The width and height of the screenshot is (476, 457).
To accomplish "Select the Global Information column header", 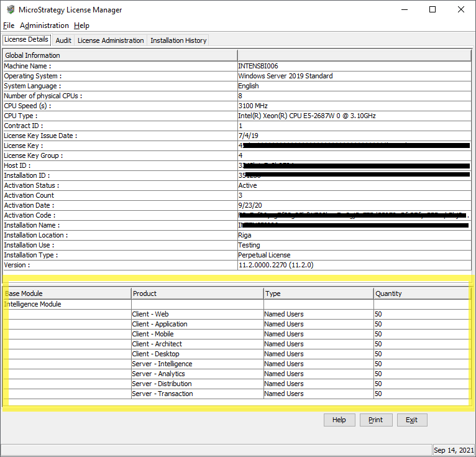I will [120, 55].
